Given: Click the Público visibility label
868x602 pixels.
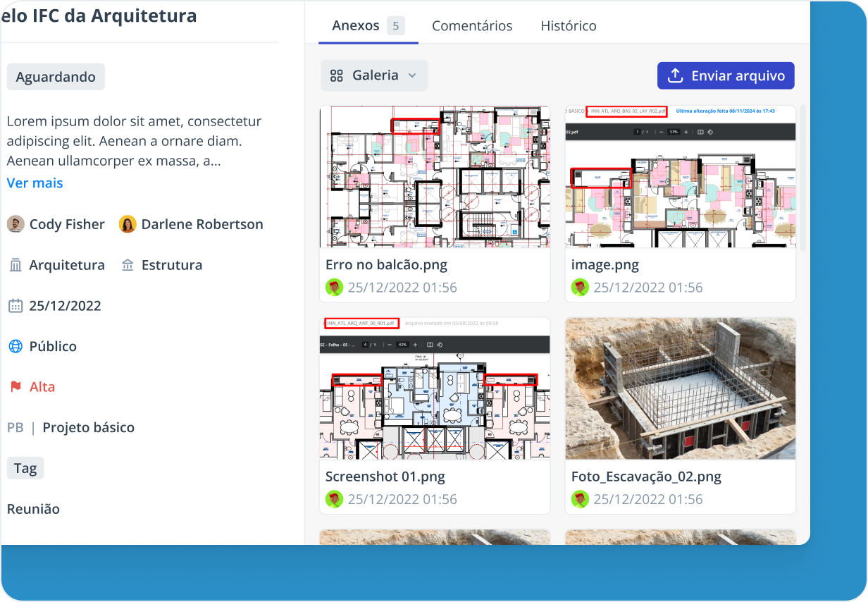Looking at the screenshot, I should coord(53,346).
